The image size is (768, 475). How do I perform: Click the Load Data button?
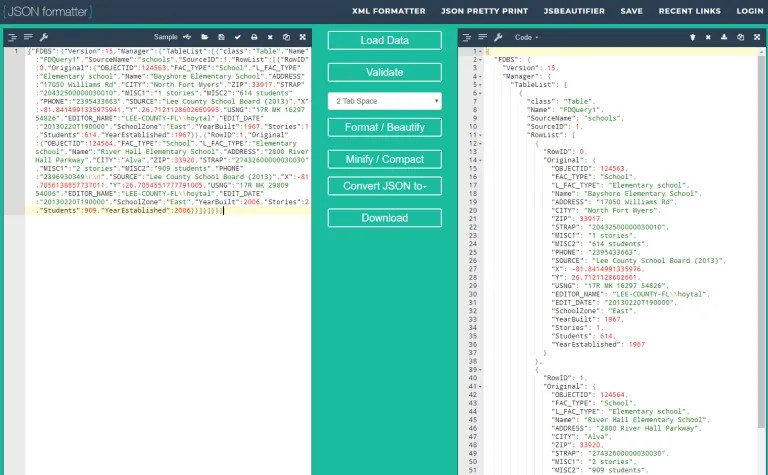384,40
